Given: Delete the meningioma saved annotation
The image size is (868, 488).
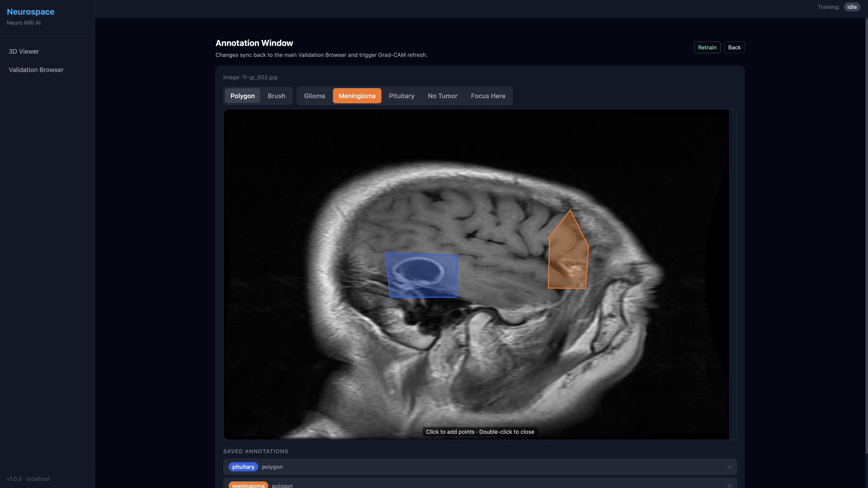Looking at the screenshot, I should coord(729,485).
